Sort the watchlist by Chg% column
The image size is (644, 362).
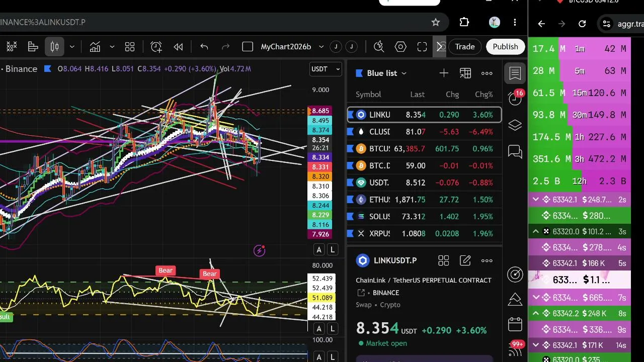(484, 95)
